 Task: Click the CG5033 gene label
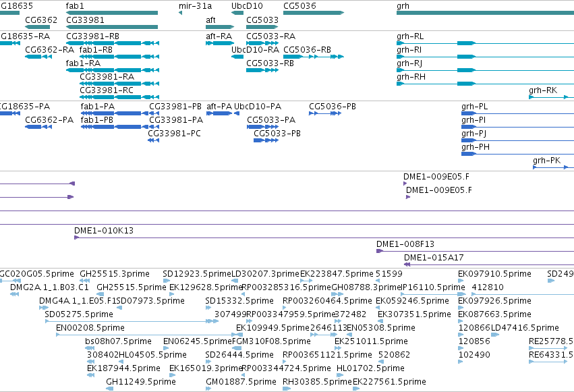pyautogui.click(x=262, y=20)
